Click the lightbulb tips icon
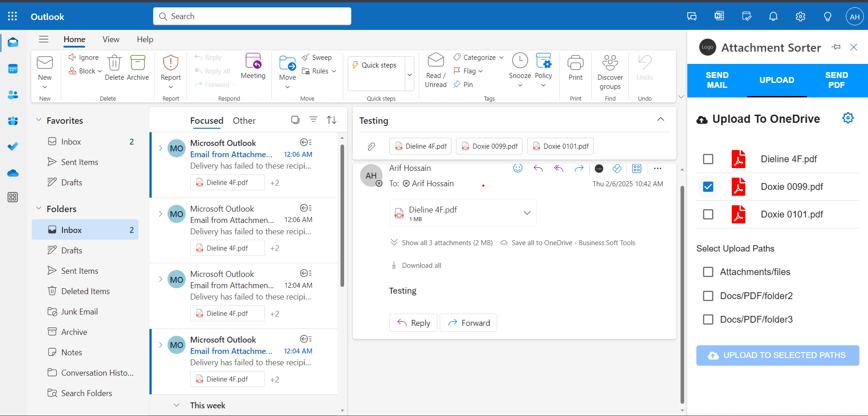The height and width of the screenshot is (416, 868). tap(827, 16)
